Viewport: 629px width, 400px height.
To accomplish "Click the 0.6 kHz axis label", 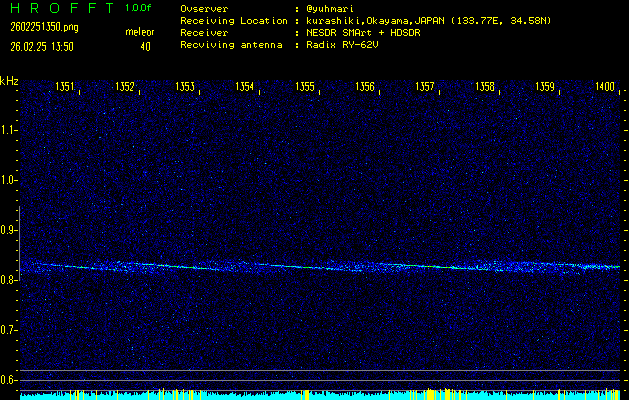I will coord(9,379).
